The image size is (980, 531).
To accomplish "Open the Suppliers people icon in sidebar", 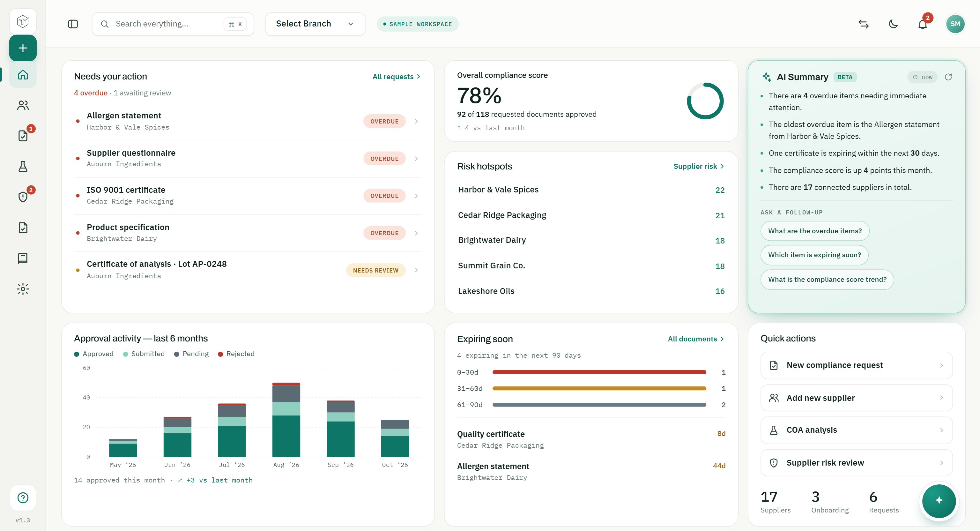I will 23,105.
